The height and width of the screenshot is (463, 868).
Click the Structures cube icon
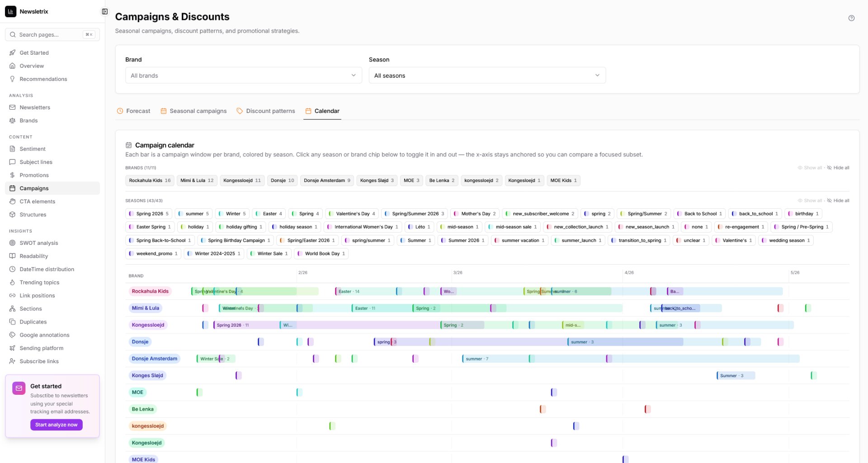coord(13,215)
